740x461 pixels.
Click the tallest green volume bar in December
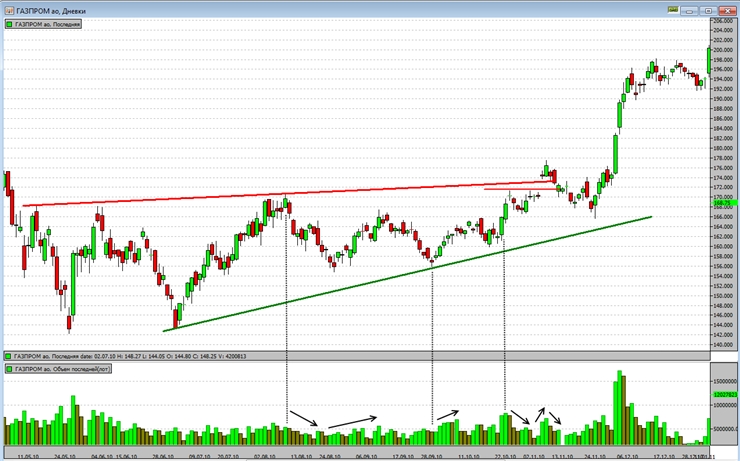point(620,408)
